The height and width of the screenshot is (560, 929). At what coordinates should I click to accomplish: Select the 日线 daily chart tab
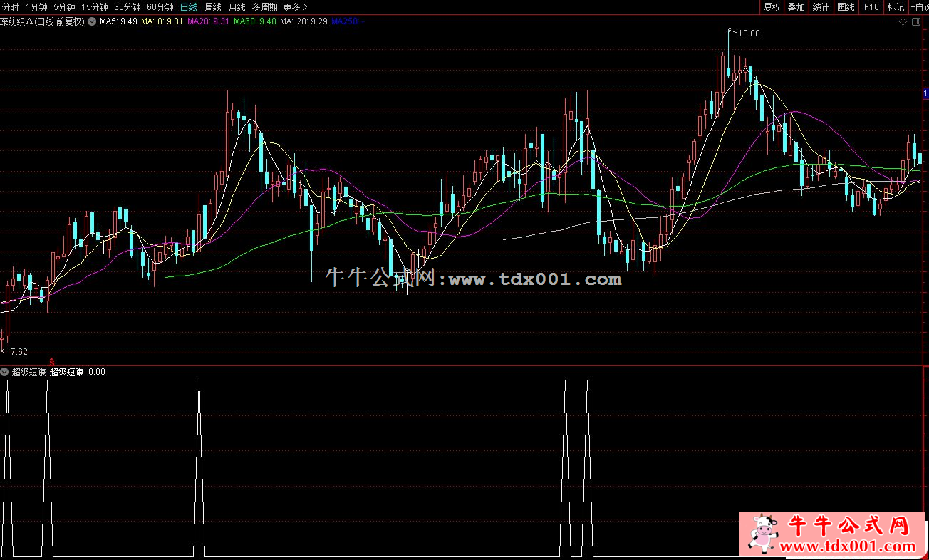coord(189,7)
